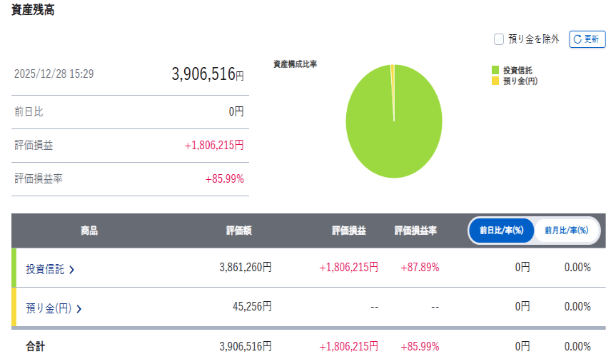606x364 pixels.
Task: Click the 預り金(円) legend label
Action: point(520,81)
